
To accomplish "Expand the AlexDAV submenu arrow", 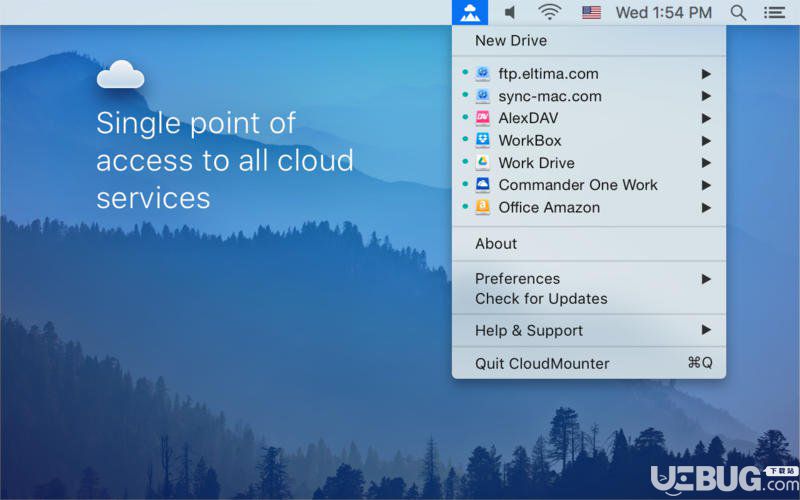I will tap(706, 118).
